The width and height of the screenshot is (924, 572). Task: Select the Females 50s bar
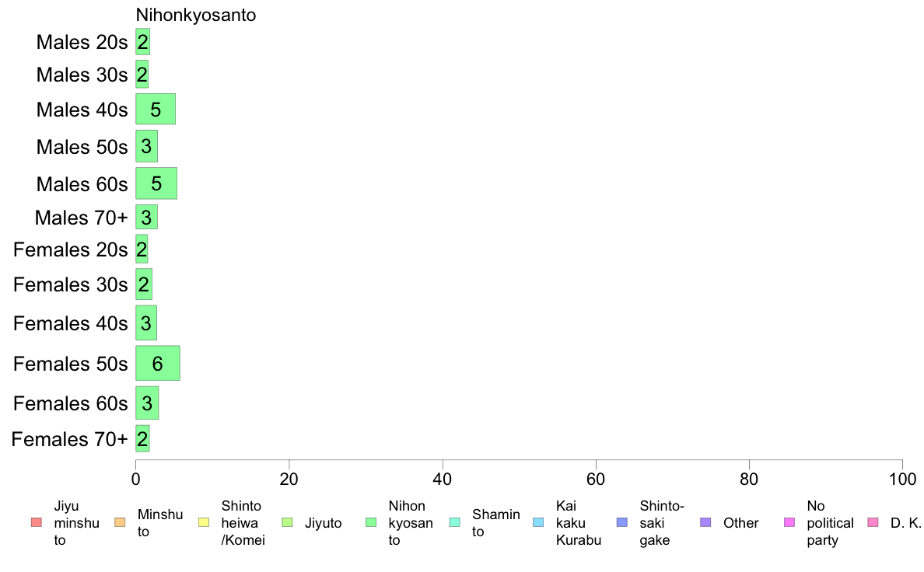click(x=158, y=364)
